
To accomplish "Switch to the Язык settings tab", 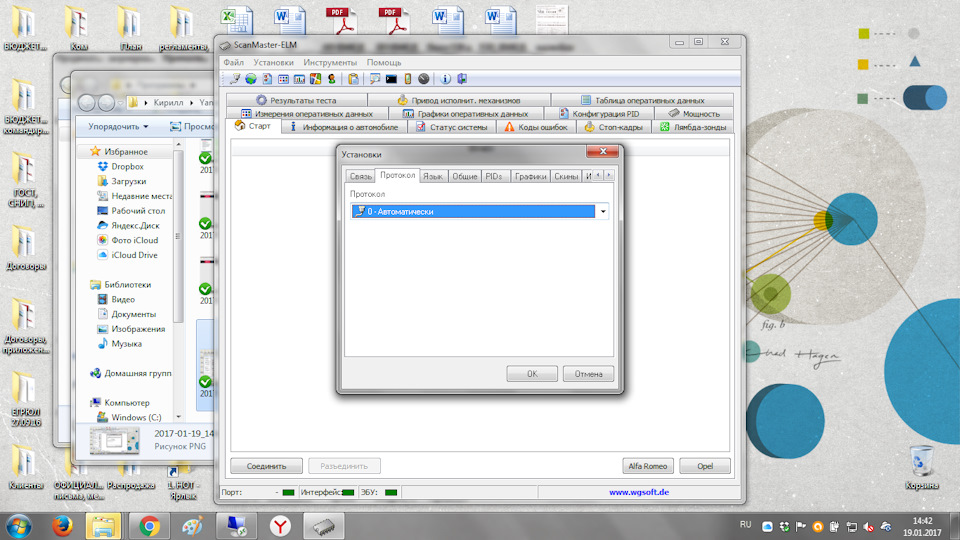I will [432, 176].
